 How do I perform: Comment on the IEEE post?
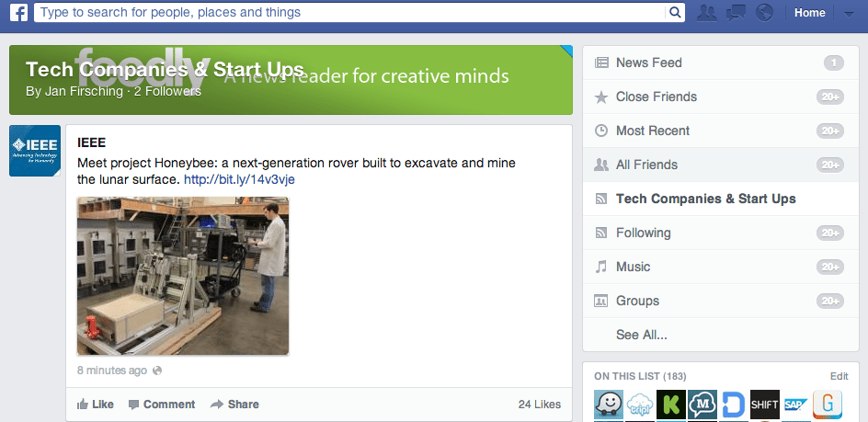162,405
